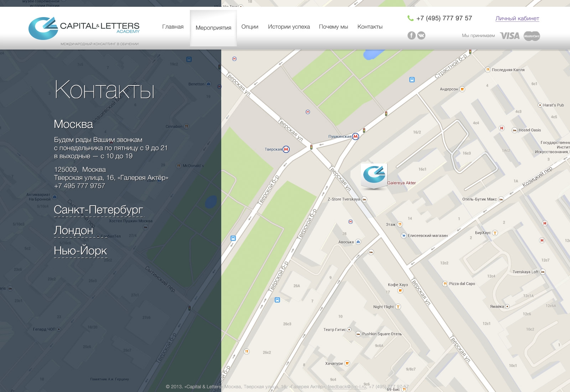Open the VK social icon
Viewport: 570px width, 392px height.
[421, 35]
